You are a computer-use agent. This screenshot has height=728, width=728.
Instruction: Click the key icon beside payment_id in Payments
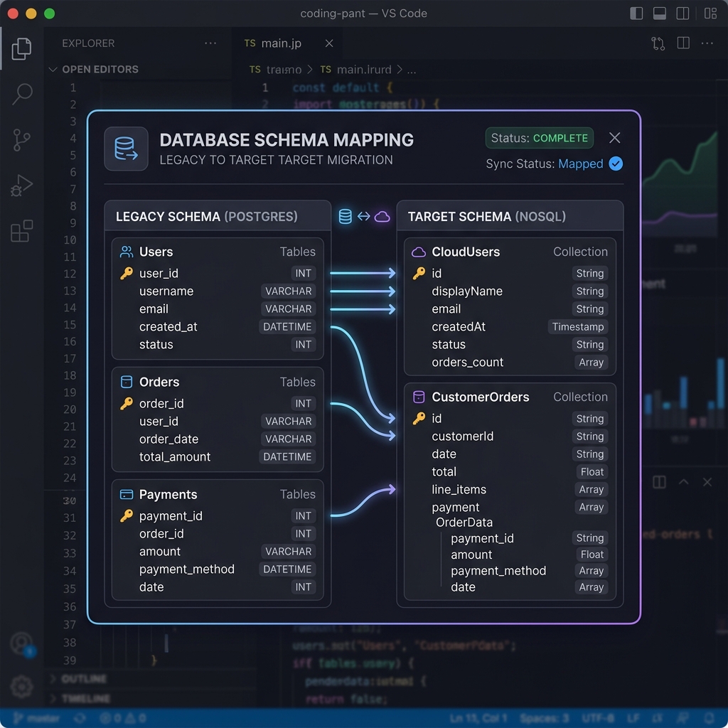(x=127, y=515)
